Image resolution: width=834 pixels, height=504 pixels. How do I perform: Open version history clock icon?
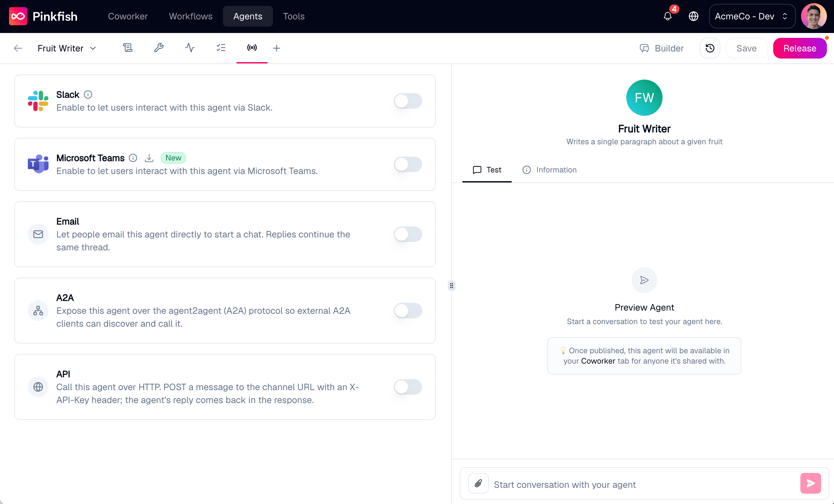[710, 48]
